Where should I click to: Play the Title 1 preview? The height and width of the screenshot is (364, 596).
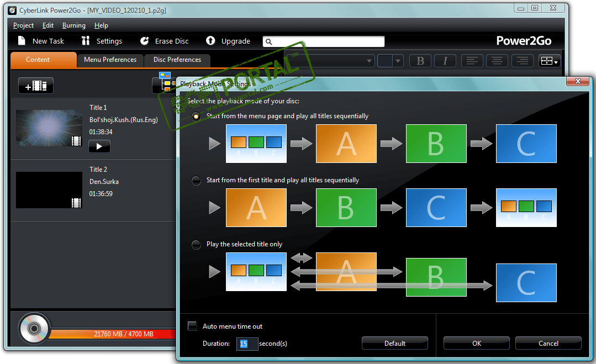pos(99,146)
